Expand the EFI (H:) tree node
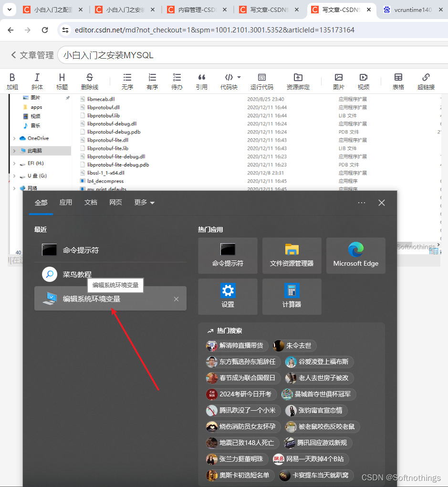 coord(14,163)
